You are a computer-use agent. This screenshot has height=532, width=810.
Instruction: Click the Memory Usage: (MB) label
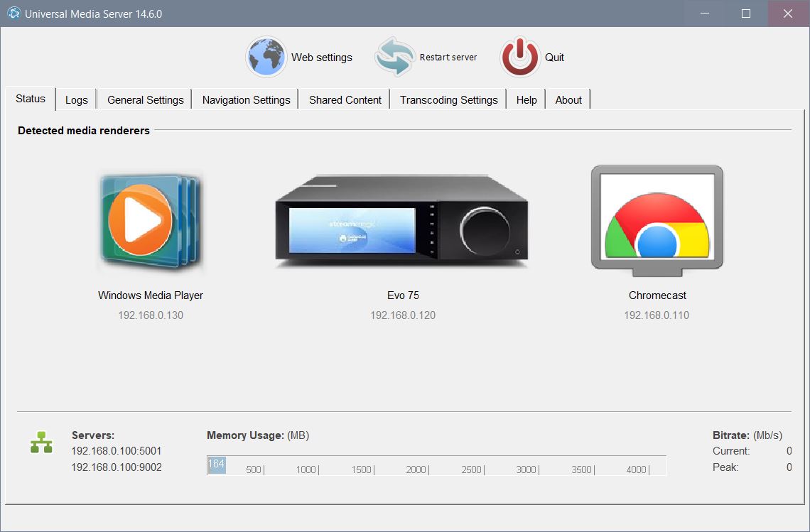coord(258,435)
